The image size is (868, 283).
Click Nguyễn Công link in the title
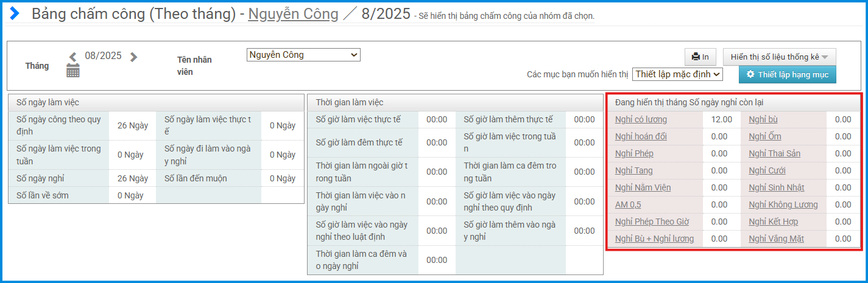click(293, 14)
